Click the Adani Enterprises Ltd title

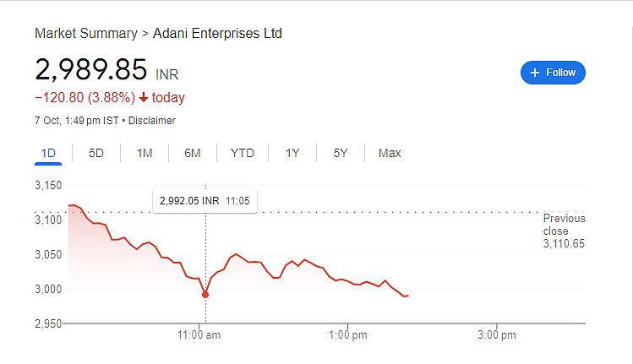click(x=217, y=34)
